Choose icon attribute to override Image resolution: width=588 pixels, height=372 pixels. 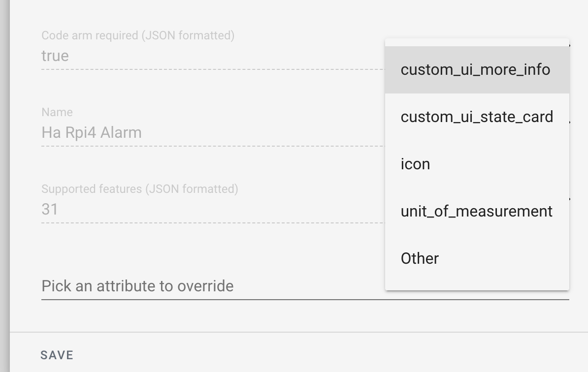click(416, 164)
